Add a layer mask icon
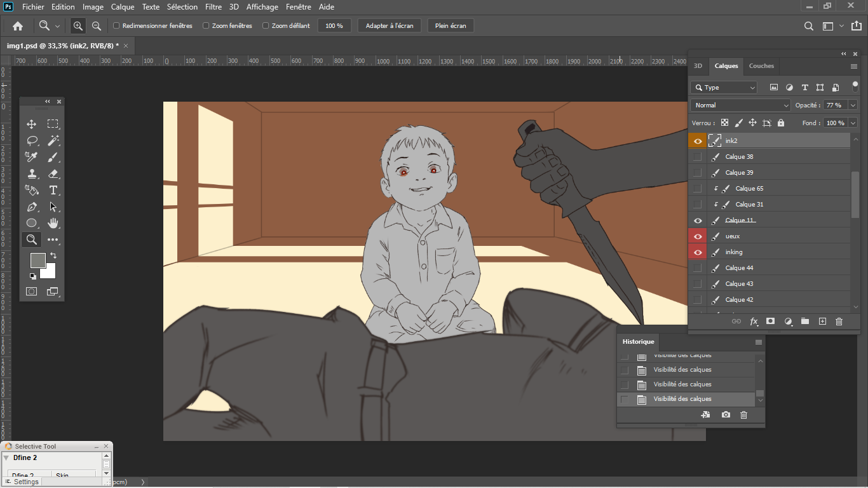The width and height of the screenshot is (868, 488). point(771,322)
